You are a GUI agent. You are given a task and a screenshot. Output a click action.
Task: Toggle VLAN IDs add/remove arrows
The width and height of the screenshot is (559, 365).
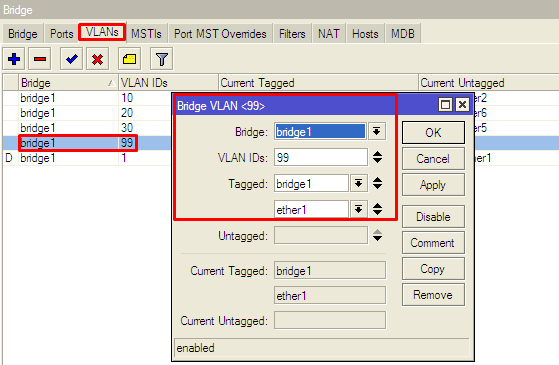(x=378, y=157)
